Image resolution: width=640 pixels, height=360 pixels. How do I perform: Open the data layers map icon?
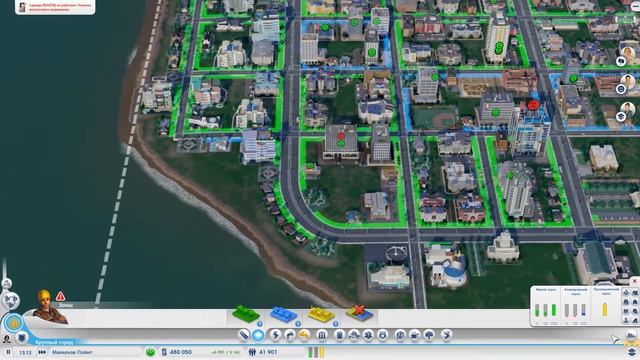[x=632, y=351]
